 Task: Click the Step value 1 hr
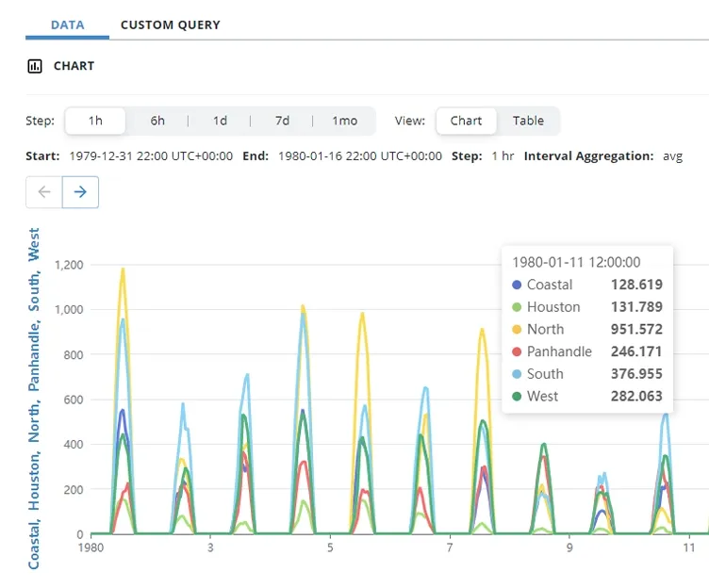tap(503, 155)
